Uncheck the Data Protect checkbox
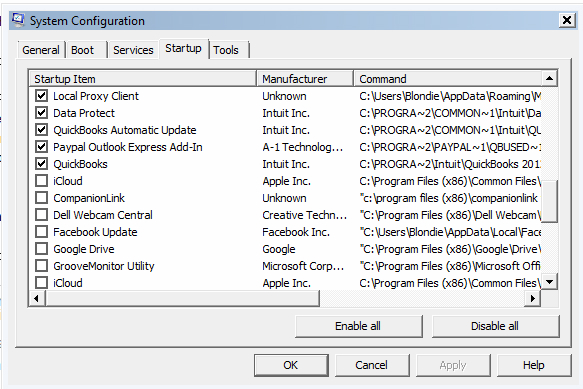Screen dimensions: 583x389 (41, 113)
